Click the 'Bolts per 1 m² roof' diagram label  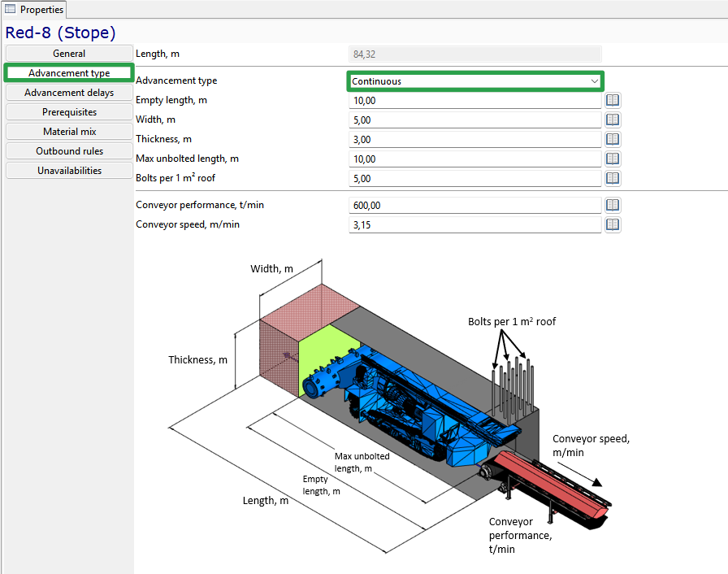pyautogui.click(x=512, y=321)
